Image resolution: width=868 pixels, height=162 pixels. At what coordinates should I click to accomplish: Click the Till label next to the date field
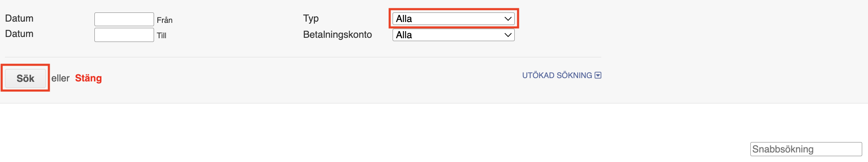click(x=162, y=35)
